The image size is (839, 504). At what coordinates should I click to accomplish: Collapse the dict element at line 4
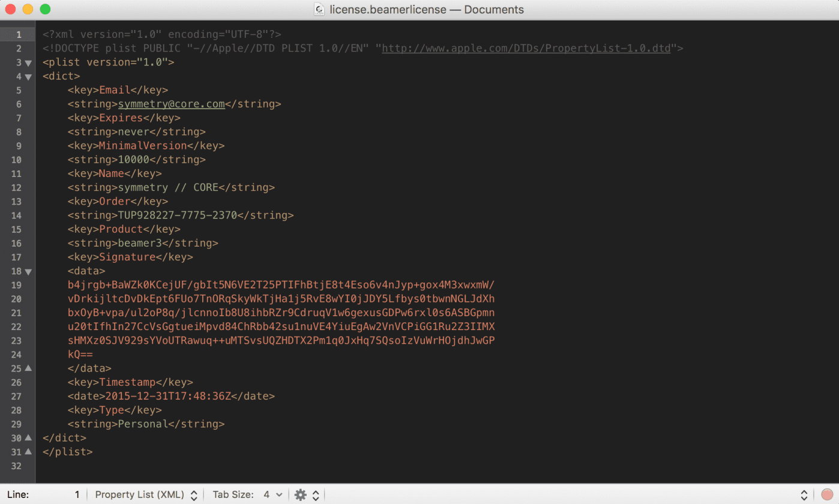coord(28,76)
